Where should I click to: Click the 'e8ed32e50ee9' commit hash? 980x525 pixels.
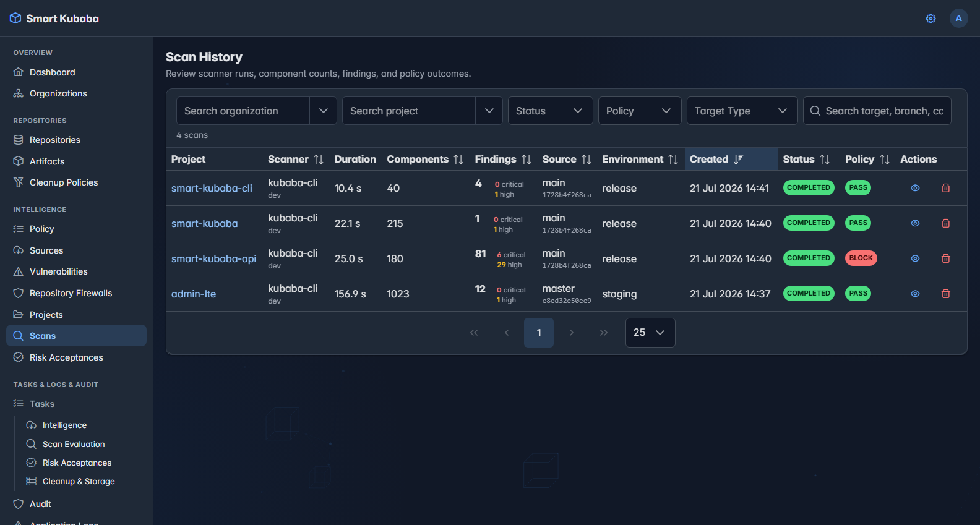click(567, 301)
